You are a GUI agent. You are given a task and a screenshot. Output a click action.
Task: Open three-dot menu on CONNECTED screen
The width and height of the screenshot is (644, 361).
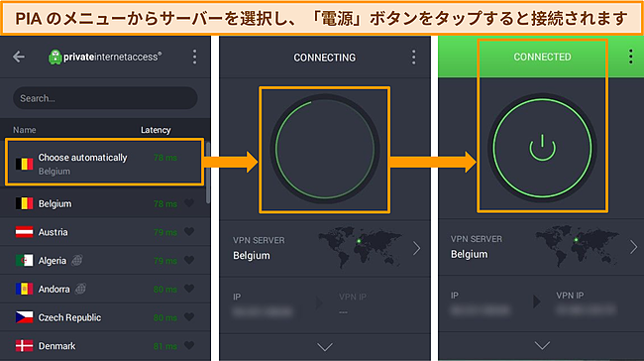631,57
